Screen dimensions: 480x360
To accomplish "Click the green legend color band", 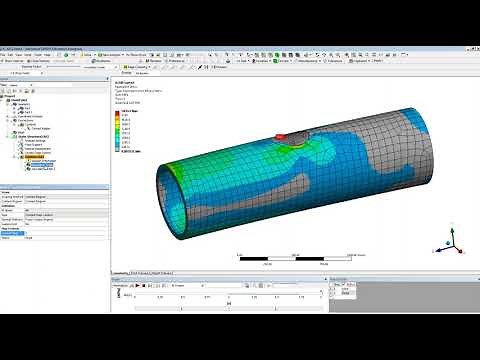I will [x=117, y=131].
